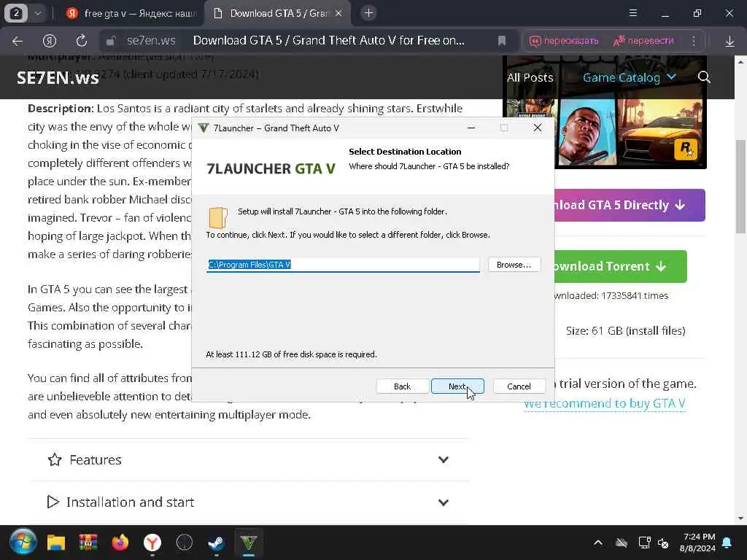747x560 pixels.
Task: Click Next in the 7Launcher installer
Action: coord(457,386)
